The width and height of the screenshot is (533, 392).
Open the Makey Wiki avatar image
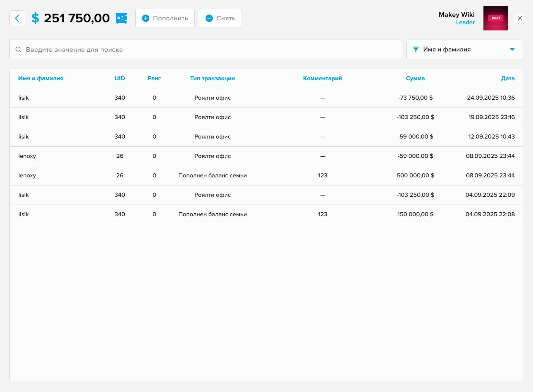[495, 18]
